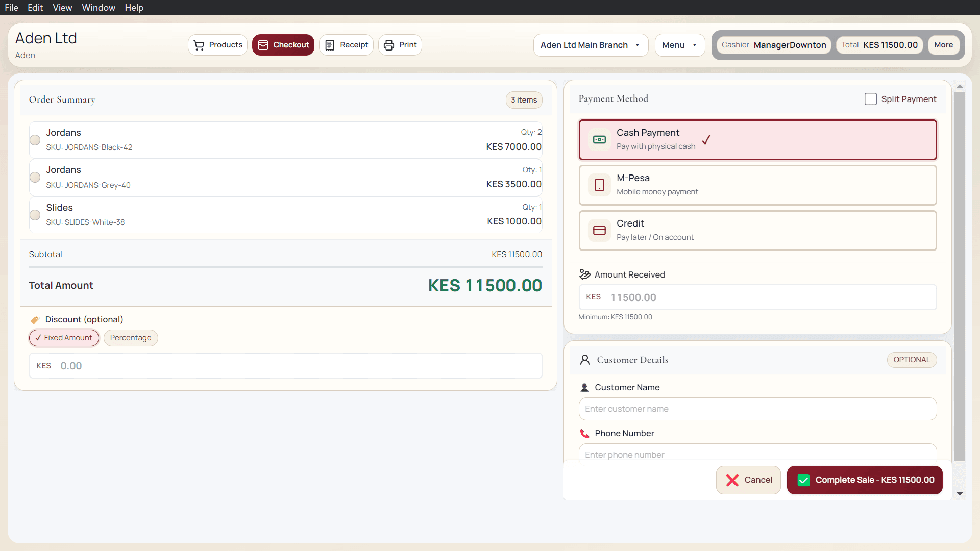The width and height of the screenshot is (980, 551).
Task: Click the shopping cart icon in Products
Action: (199, 45)
